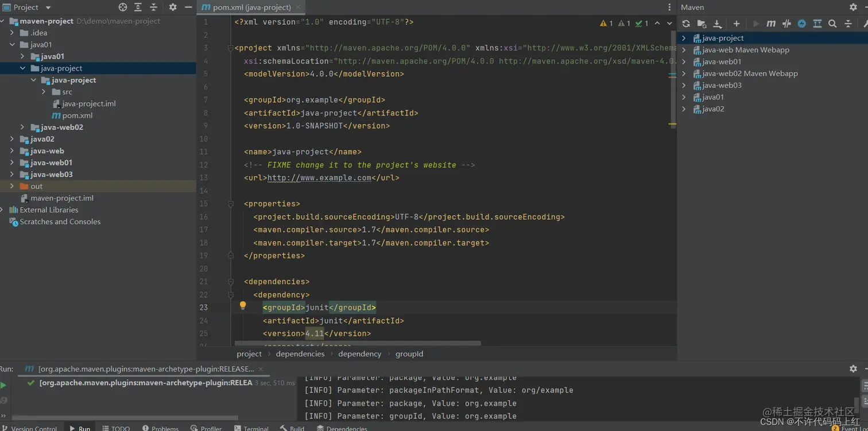868x431 pixels.
Task: Toggle Skip Tests mode in Maven
Action: click(802, 24)
